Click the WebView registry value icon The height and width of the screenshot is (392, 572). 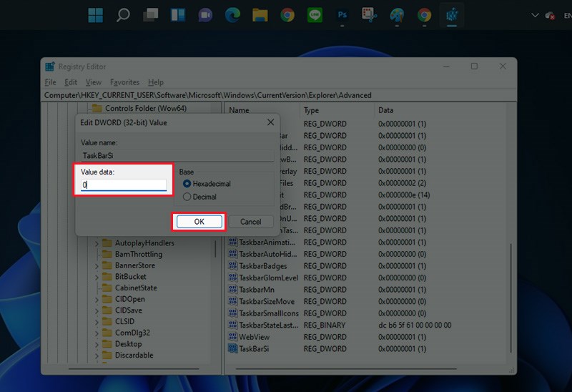[x=232, y=336]
